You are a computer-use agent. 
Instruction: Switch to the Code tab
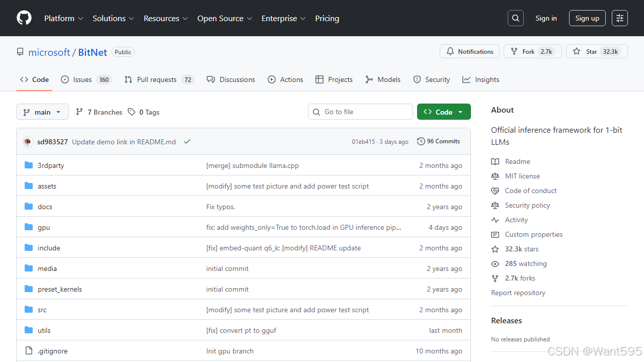pos(34,79)
